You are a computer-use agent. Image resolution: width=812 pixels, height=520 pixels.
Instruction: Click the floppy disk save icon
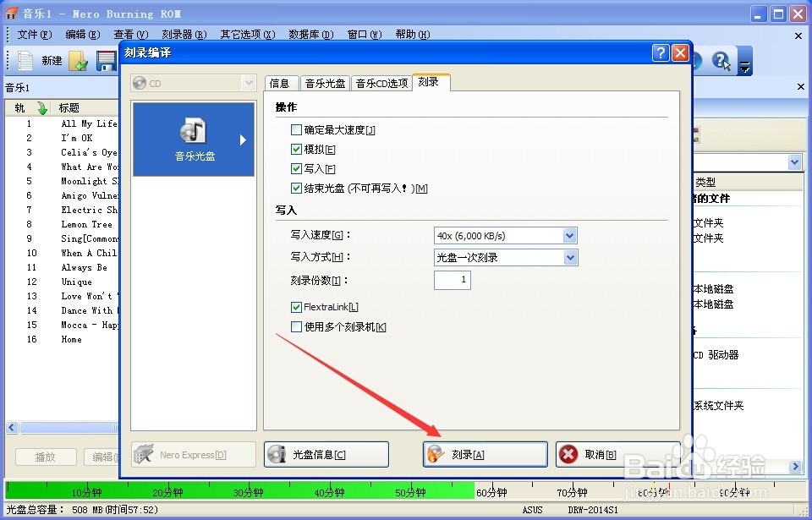coord(107,61)
